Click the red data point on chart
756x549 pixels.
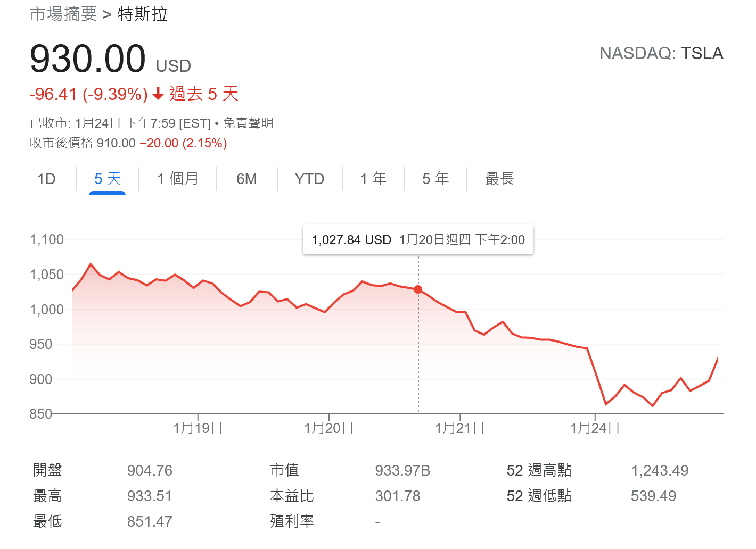418,289
